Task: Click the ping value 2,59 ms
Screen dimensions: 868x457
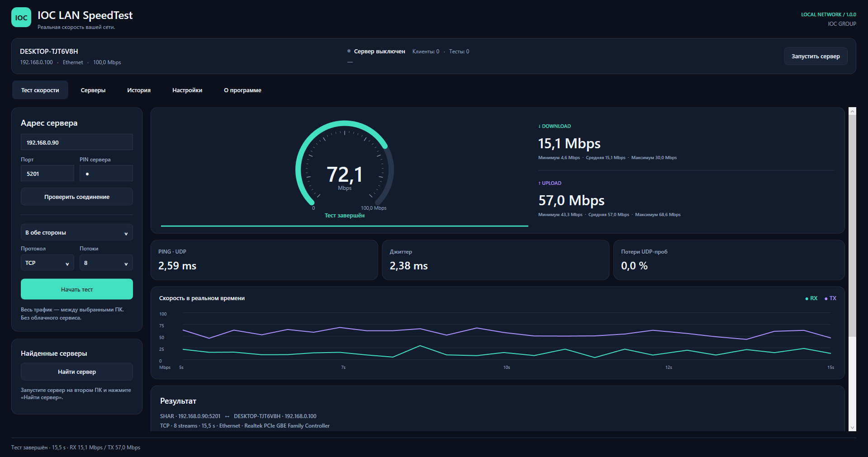Action: click(177, 266)
